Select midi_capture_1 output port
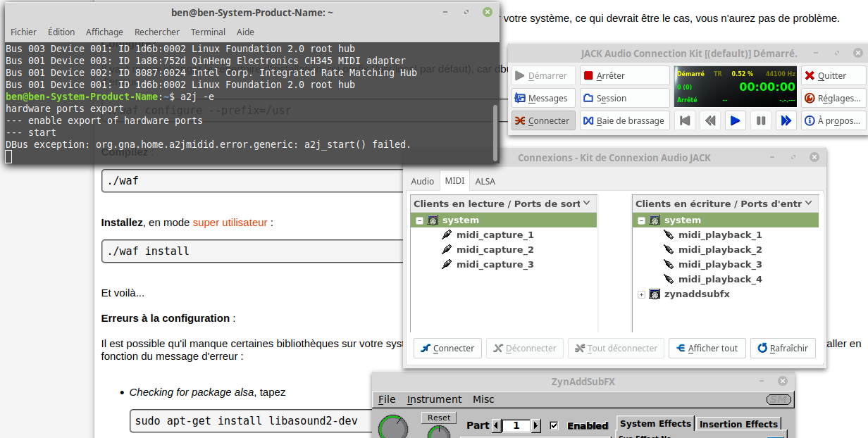The width and height of the screenshot is (868, 438). pyautogui.click(x=495, y=235)
